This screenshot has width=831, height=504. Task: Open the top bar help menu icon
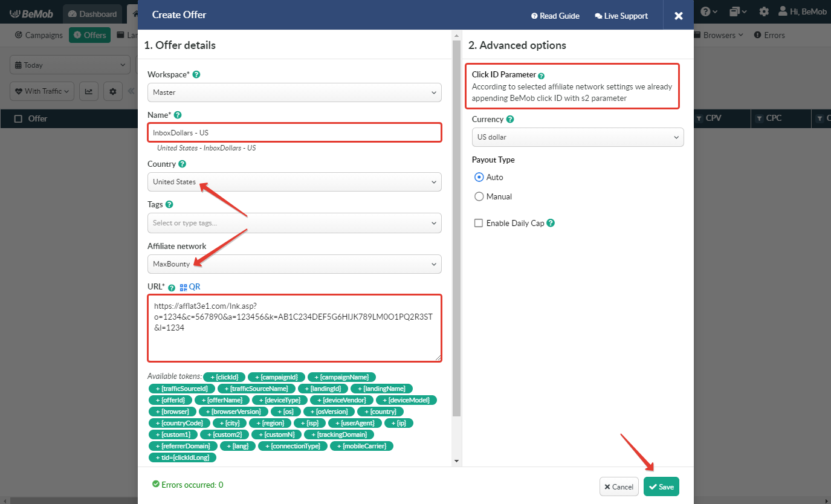click(709, 11)
